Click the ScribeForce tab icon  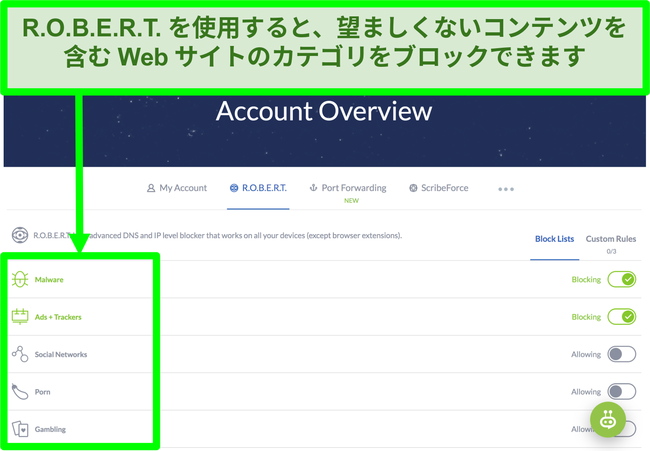[413, 188]
